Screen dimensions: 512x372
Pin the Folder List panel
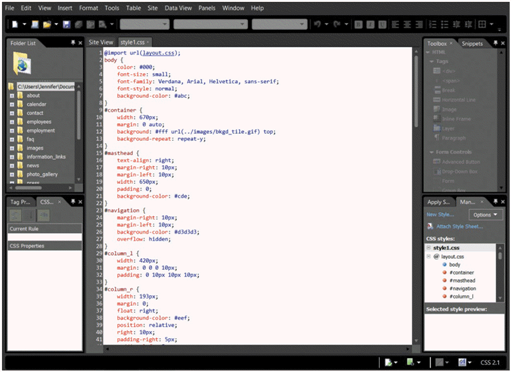tap(73, 43)
